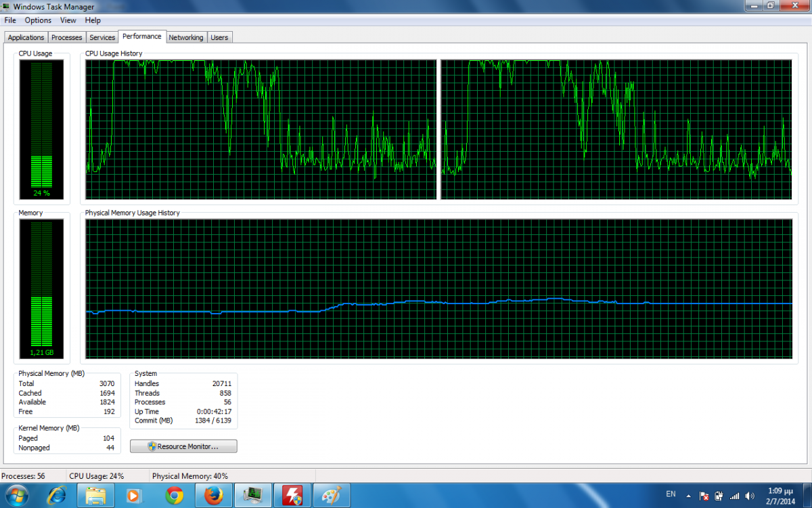Open the Help menu
Screen dimensions: 812x508
click(93, 20)
